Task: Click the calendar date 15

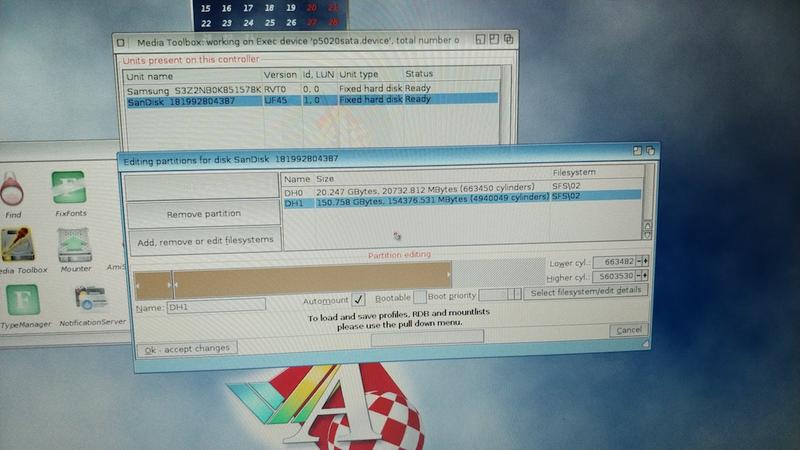Action: click(206, 8)
